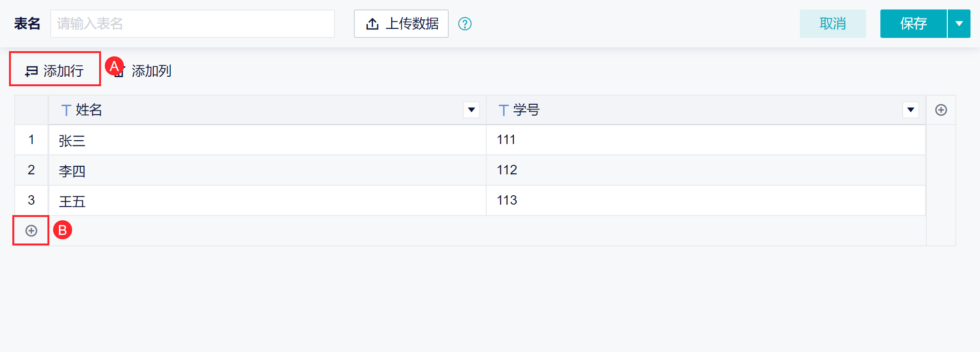Select the cell containing 112
This screenshot has width=980, height=352.
click(706, 170)
